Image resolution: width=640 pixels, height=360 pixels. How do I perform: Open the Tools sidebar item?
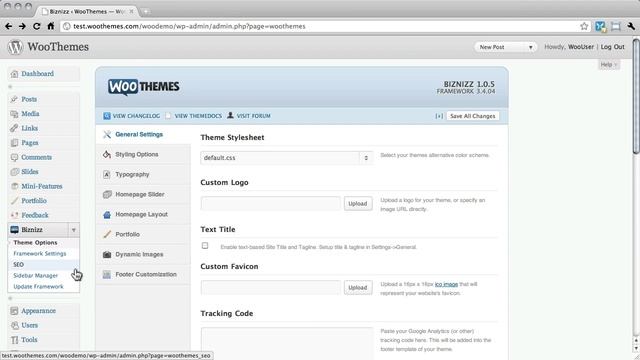pyautogui.click(x=29, y=340)
